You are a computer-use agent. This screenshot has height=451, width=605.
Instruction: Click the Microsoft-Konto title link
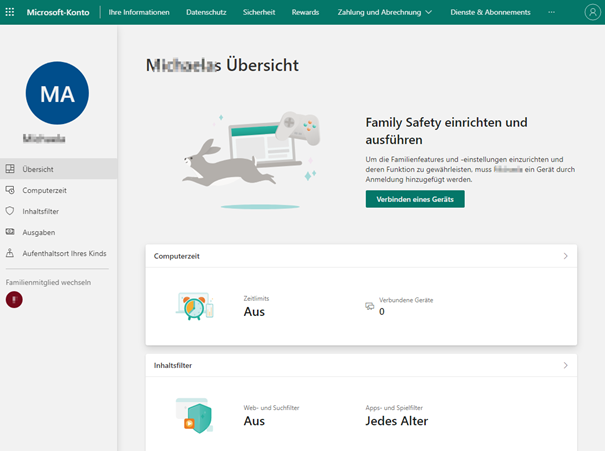[58, 12]
